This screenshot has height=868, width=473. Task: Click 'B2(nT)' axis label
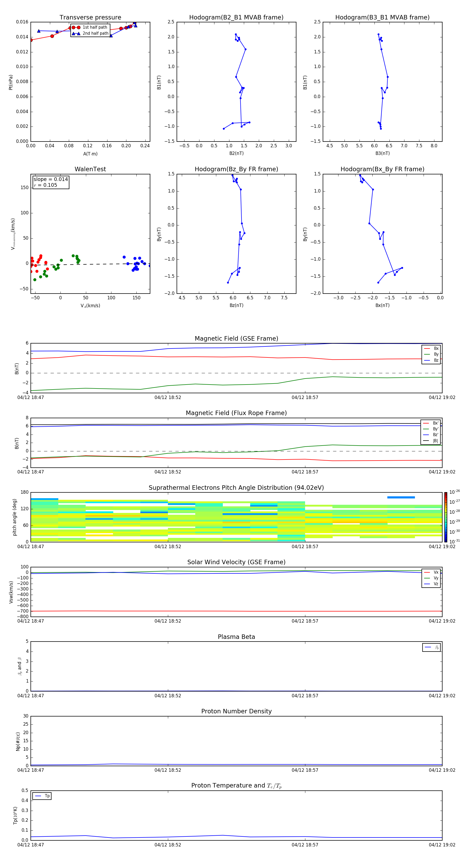(236, 153)
